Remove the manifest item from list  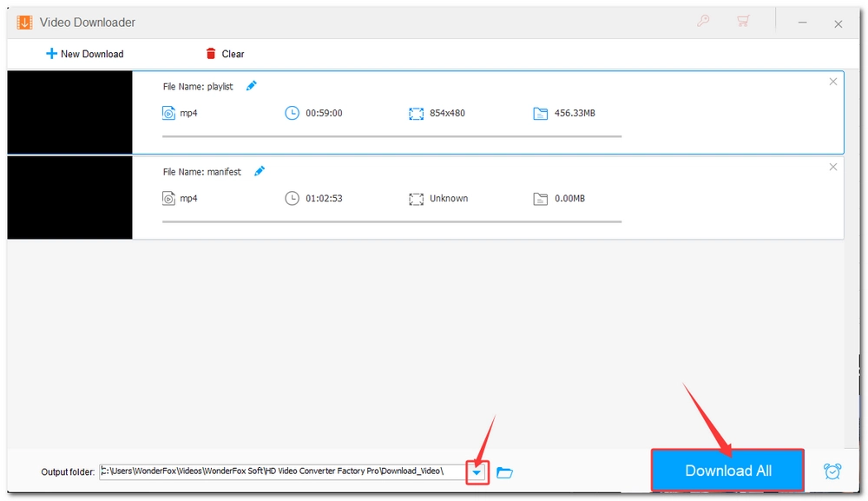(x=833, y=167)
